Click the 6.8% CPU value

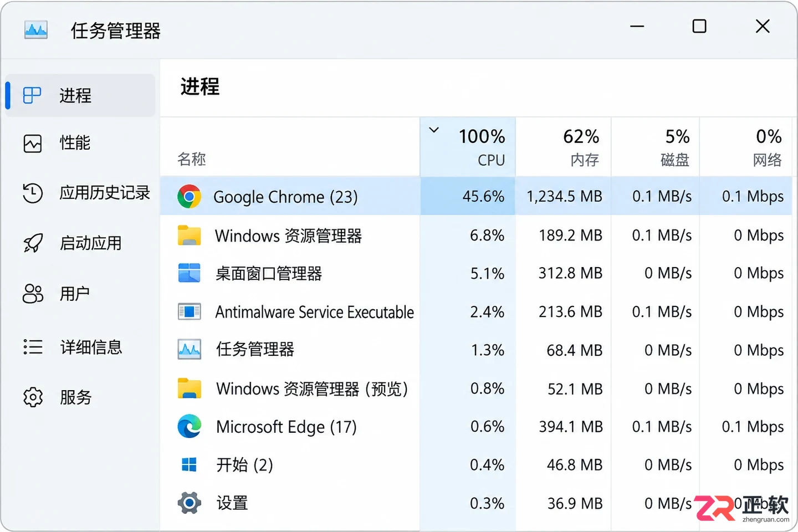tap(487, 235)
